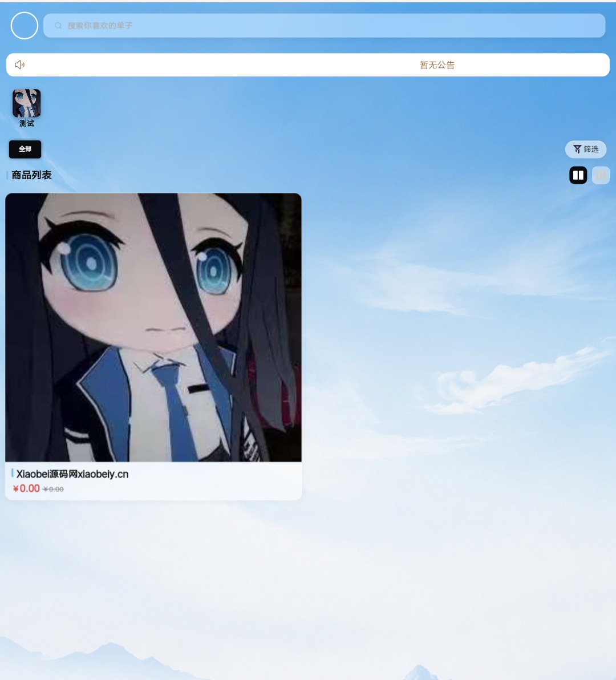Screen dimensions: 616x680
Task: Click the magnifier search icon
Action: 58,26
